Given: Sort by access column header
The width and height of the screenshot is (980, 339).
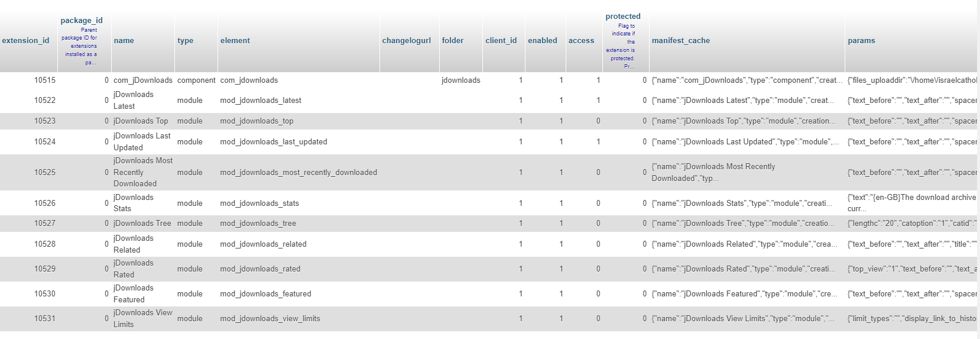Looking at the screenshot, I should click(582, 40).
